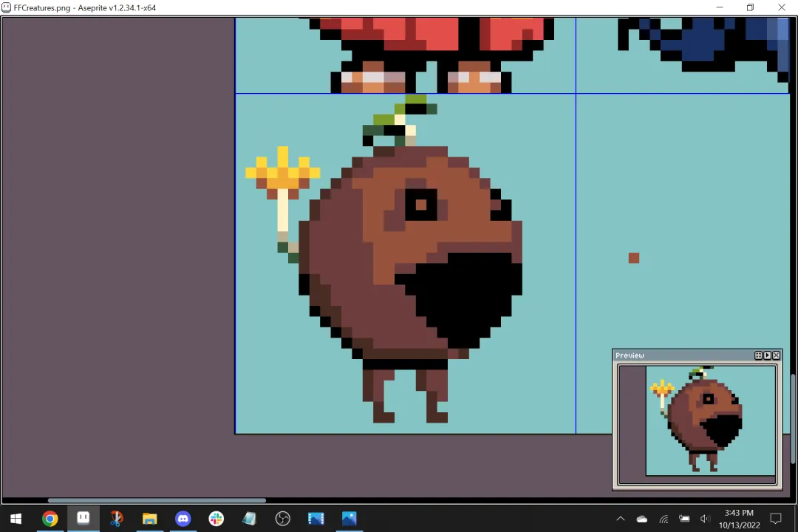Open the Wi-Fi network tray icon
The image size is (798, 532).
pyautogui.click(x=664, y=519)
